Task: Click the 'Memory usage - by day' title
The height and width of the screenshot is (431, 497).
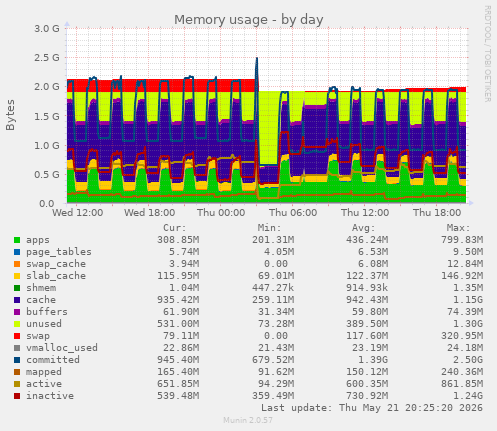Action: pyautogui.click(x=249, y=20)
